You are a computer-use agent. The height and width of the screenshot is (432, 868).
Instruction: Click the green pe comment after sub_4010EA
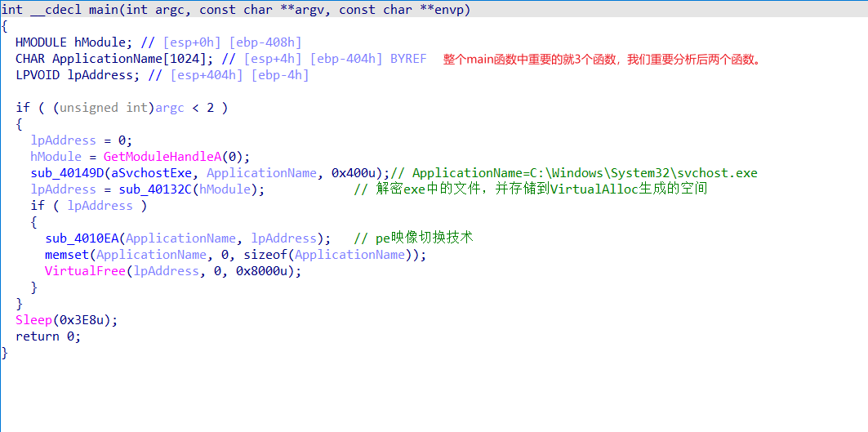(413, 238)
